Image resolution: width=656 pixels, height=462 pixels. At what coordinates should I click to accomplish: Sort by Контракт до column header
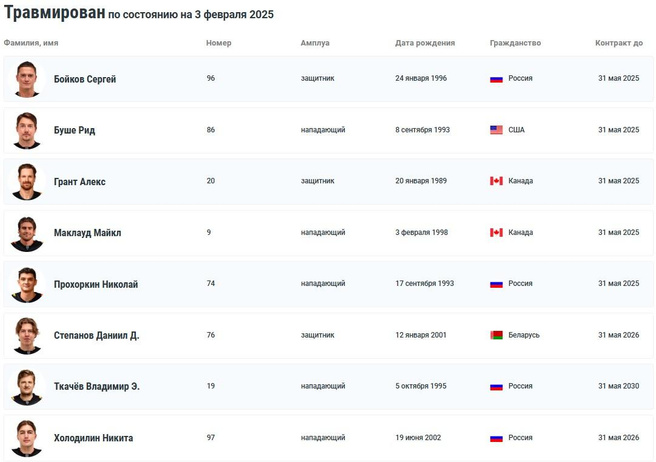click(618, 43)
